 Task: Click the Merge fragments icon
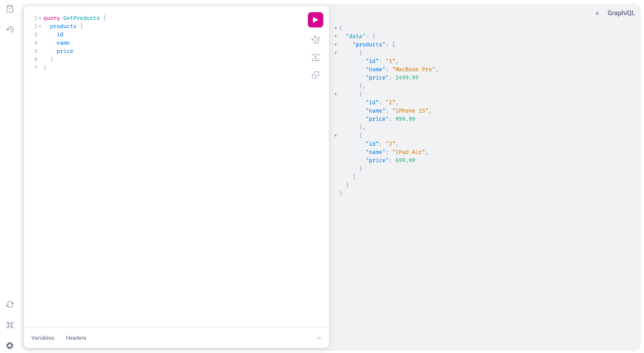316,57
